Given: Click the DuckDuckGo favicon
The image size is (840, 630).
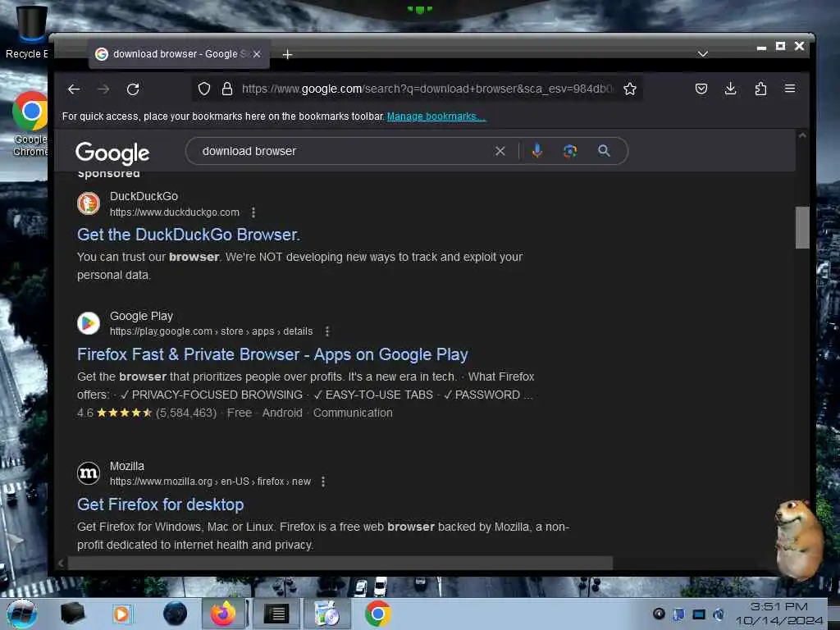Looking at the screenshot, I should [89, 203].
